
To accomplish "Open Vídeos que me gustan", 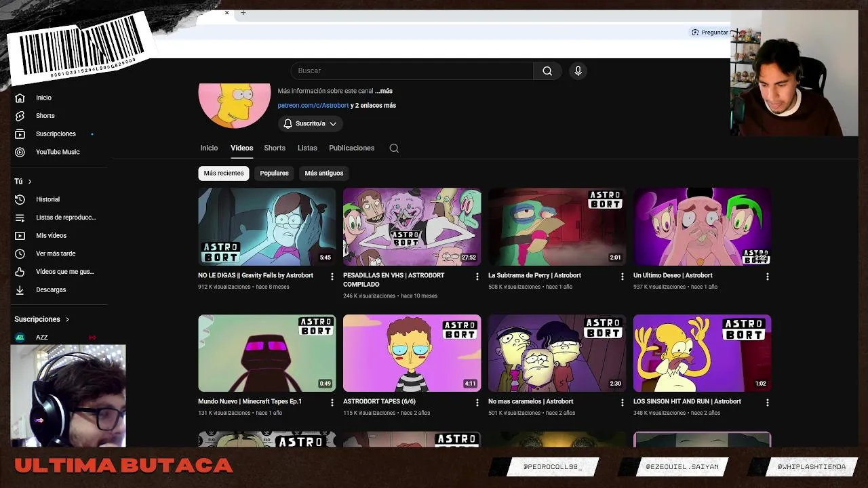I will click(64, 272).
